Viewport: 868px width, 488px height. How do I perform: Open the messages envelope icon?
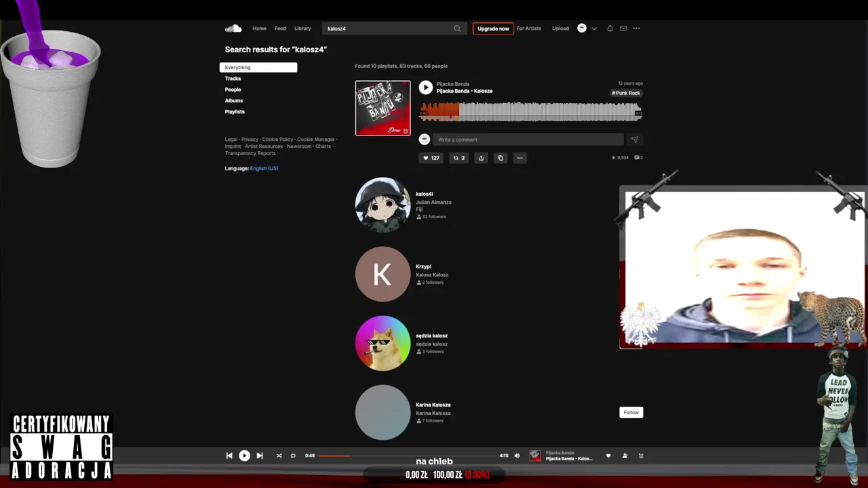click(623, 28)
